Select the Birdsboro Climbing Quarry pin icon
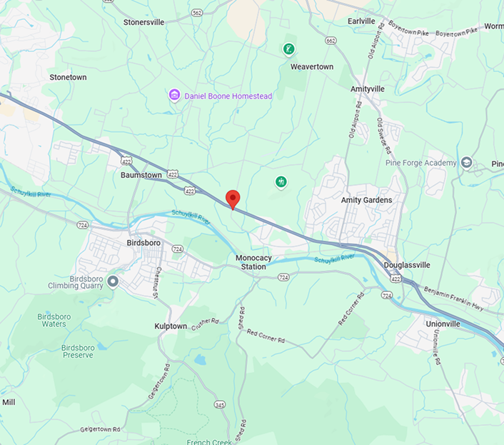Screen dimensions: 504x445 click(113, 282)
